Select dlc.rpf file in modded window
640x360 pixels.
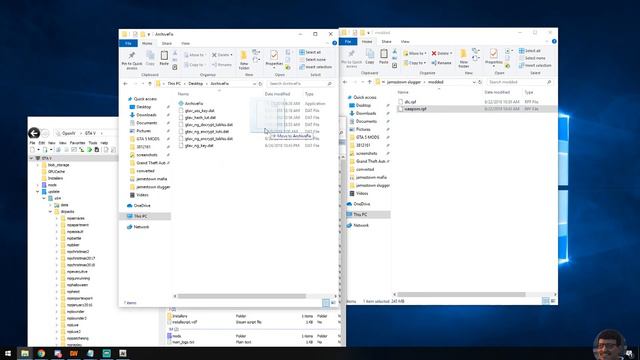(410, 102)
